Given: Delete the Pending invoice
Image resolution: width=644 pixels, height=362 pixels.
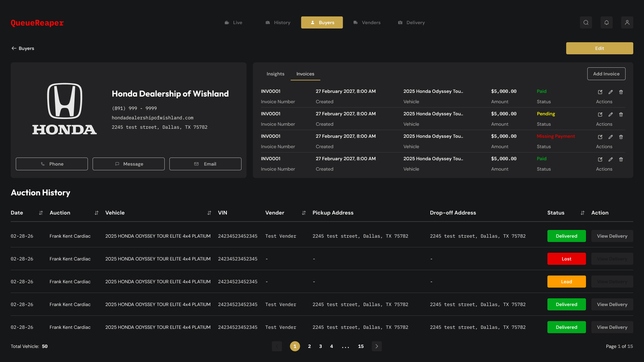Looking at the screenshot, I should pyautogui.click(x=621, y=114).
